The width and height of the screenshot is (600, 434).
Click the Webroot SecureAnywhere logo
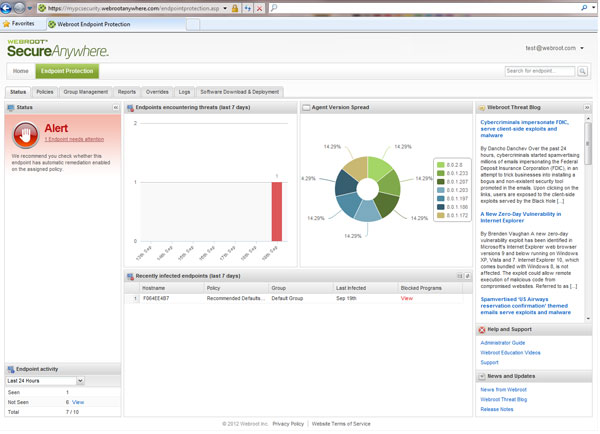point(57,49)
